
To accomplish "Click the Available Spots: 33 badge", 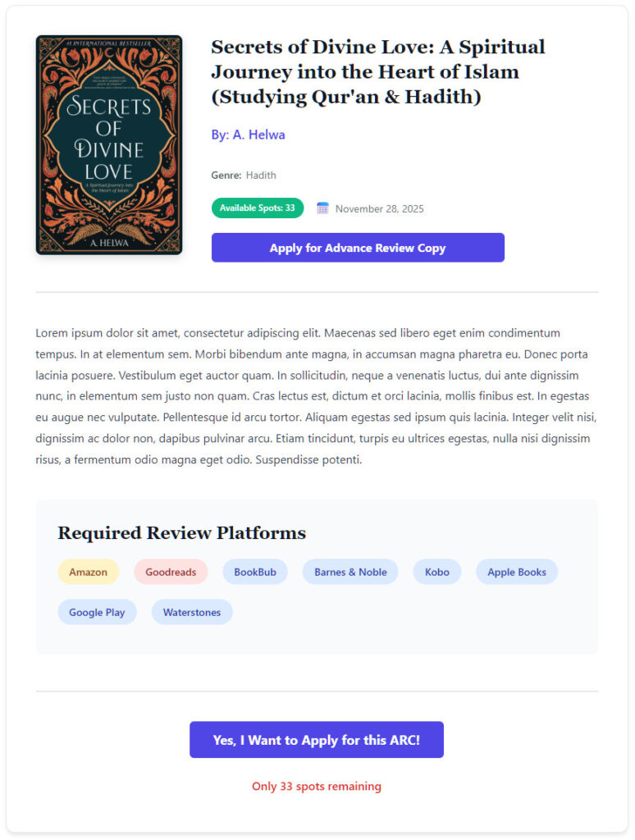I will (257, 208).
